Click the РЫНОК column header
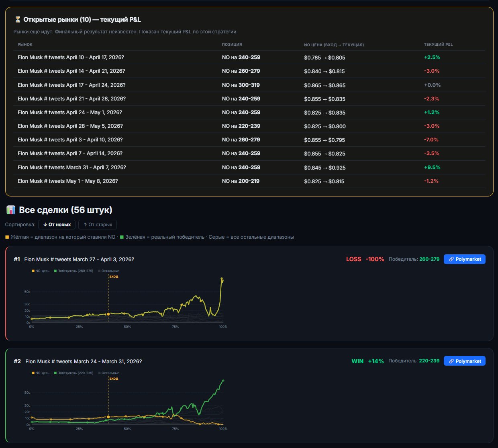The image size is (498, 448). click(25, 45)
